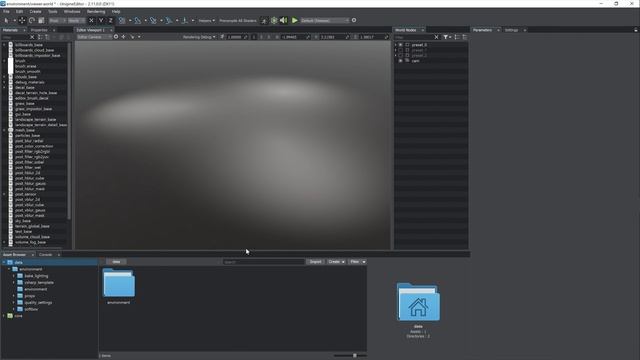
Task: Click the Import button
Action: pyautogui.click(x=316, y=262)
